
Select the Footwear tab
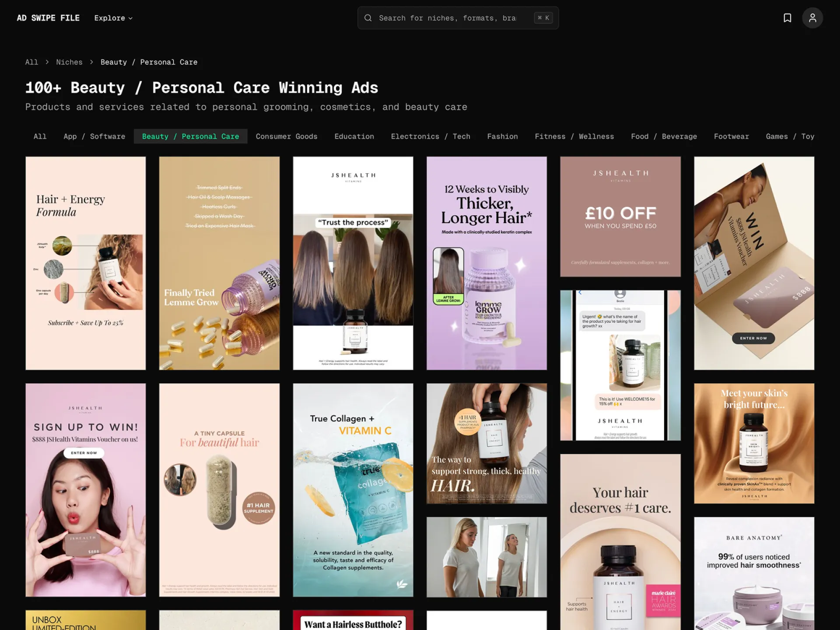pyautogui.click(x=731, y=136)
